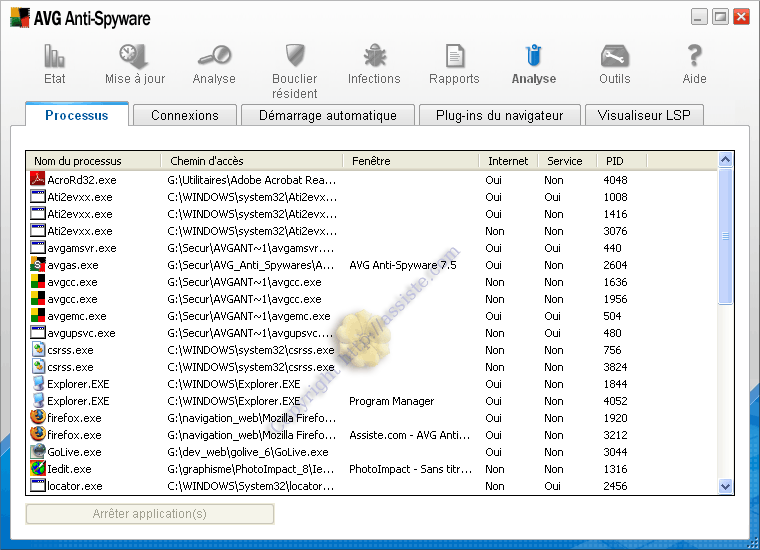Screen dimensions: 760x550
Task: Click PID value 480 for avgupsvc.exe
Action: click(612, 333)
